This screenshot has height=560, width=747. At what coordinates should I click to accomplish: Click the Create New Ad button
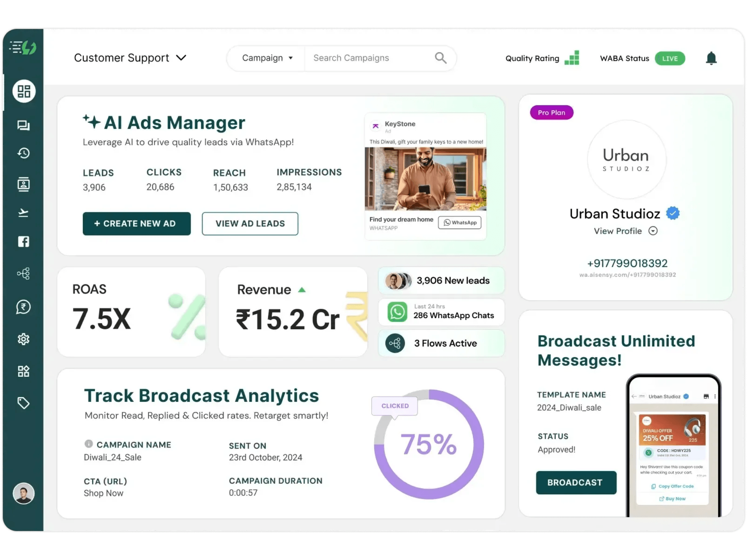pyautogui.click(x=137, y=224)
